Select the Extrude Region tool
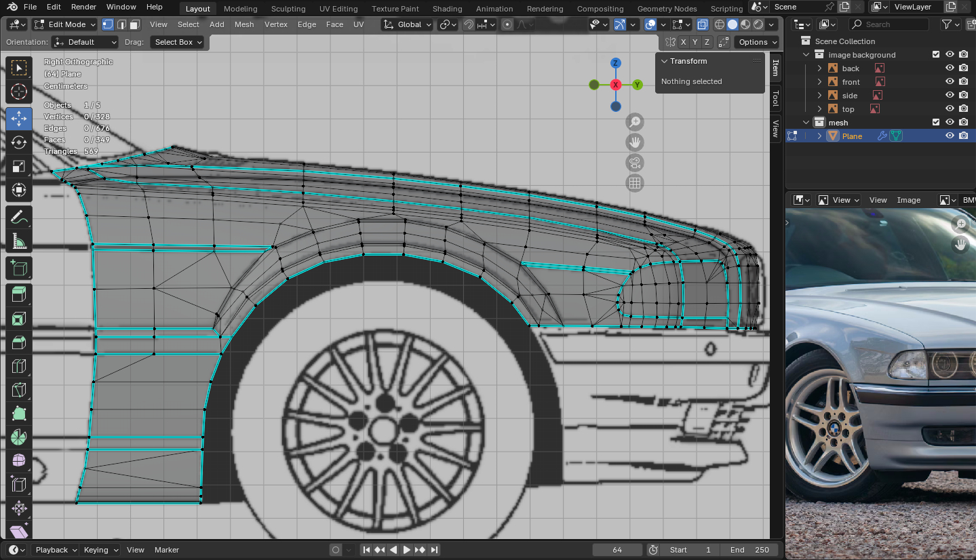The image size is (976, 560). (19, 294)
